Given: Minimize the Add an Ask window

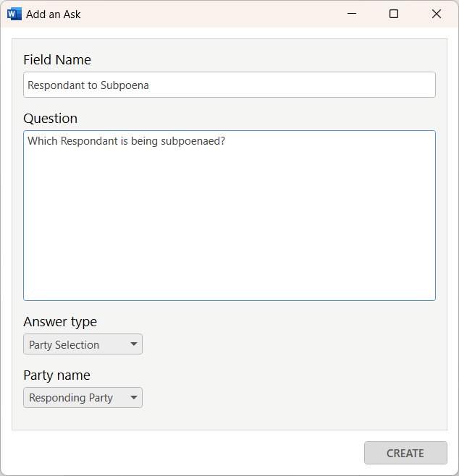Looking at the screenshot, I should (351, 14).
